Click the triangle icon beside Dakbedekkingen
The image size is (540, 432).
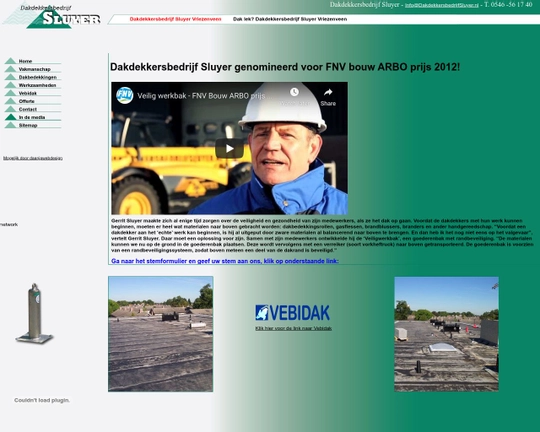click(10, 77)
